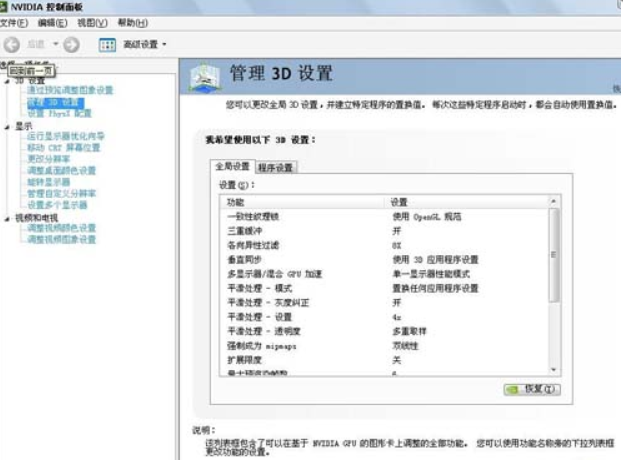Click the 8X anisotropic filtering value
Screen dimensions: 623x466
(x=397, y=246)
